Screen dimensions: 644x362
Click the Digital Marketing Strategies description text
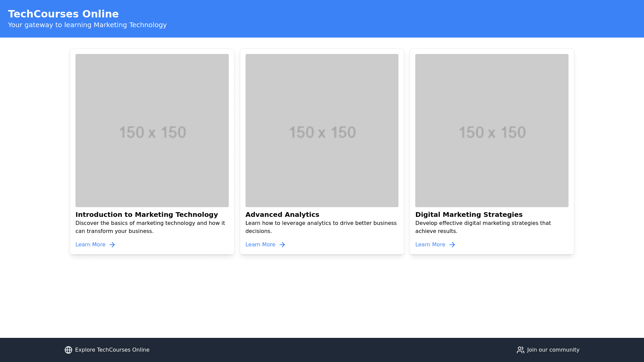click(x=483, y=227)
